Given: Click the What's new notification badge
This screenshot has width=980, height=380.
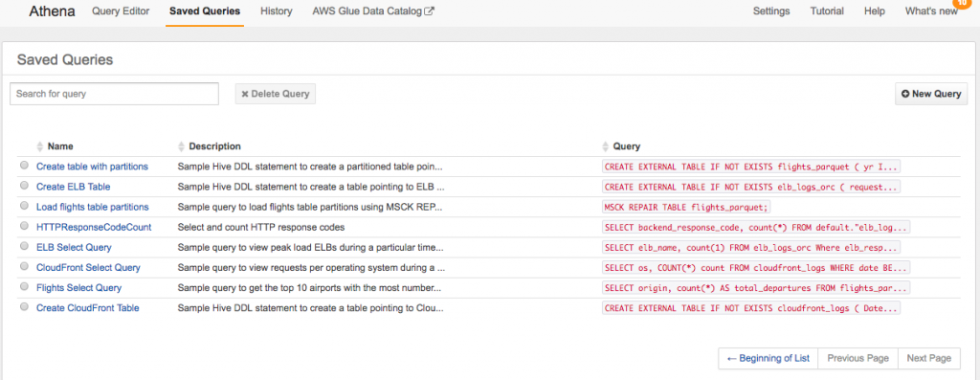Looking at the screenshot, I should (x=963, y=3).
